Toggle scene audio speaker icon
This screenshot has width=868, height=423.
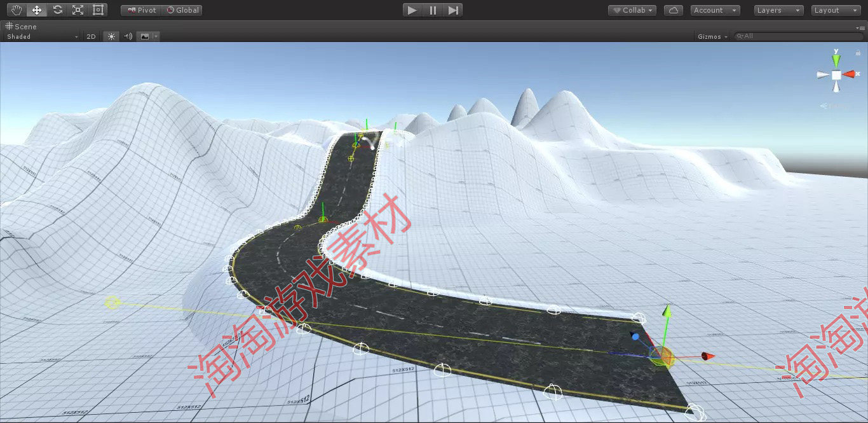(128, 36)
